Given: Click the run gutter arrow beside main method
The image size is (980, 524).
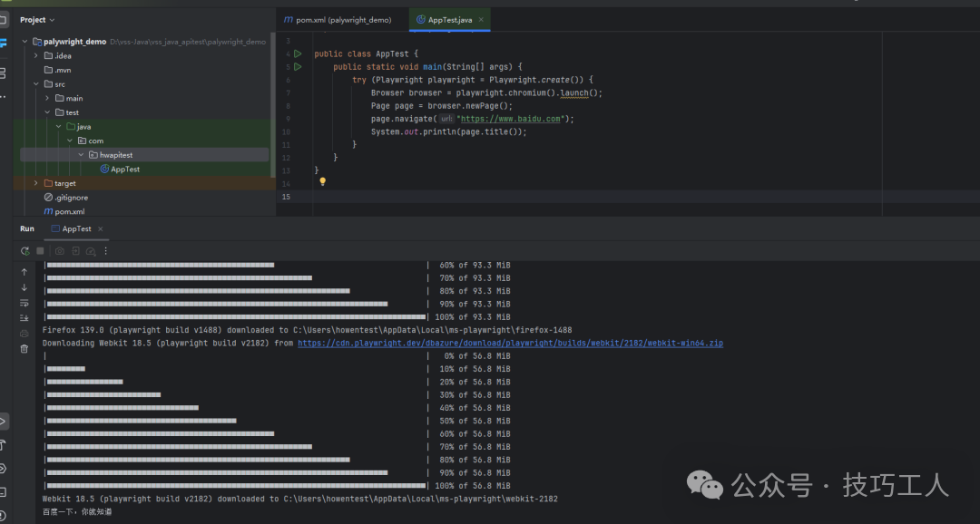Looking at the screenshot, I should tap(297, 67).
